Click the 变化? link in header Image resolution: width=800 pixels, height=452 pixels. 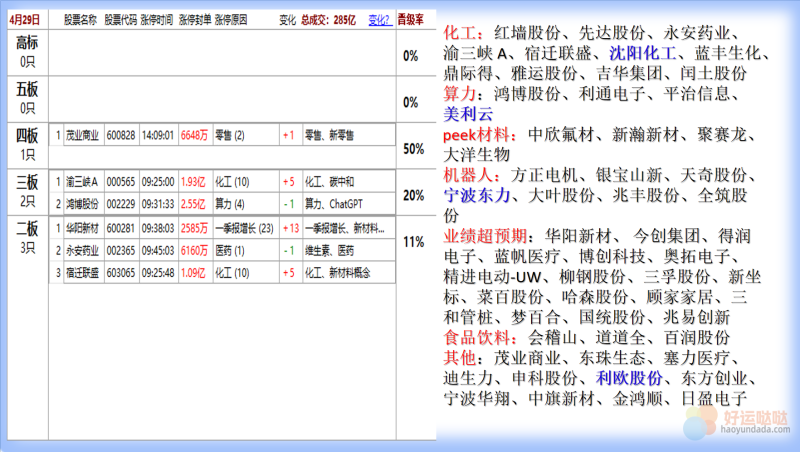coord(379,20)
